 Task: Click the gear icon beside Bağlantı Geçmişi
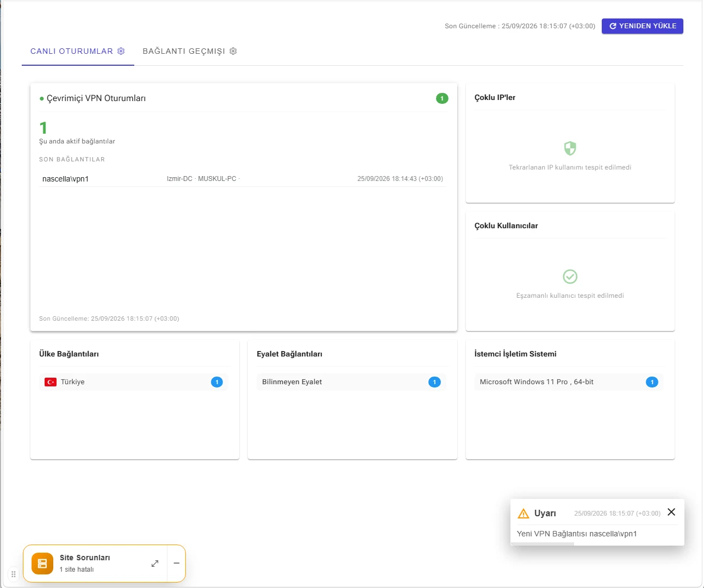click(233, 51)
